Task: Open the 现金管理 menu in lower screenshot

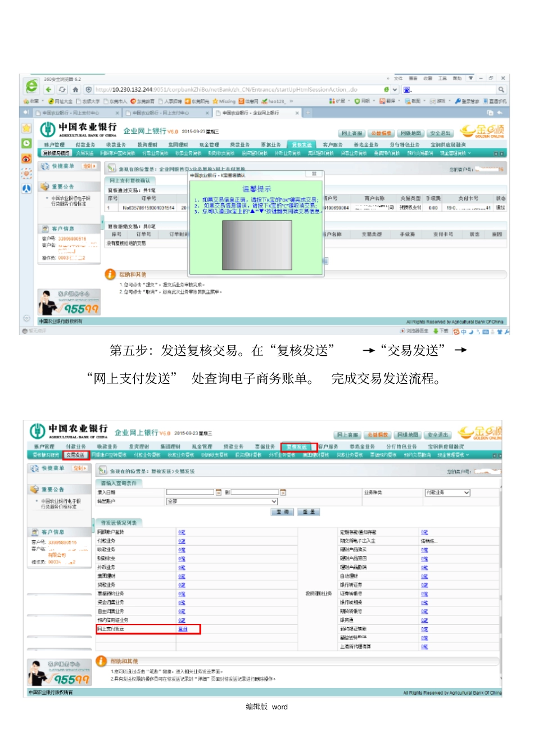Action: [202, 447]
